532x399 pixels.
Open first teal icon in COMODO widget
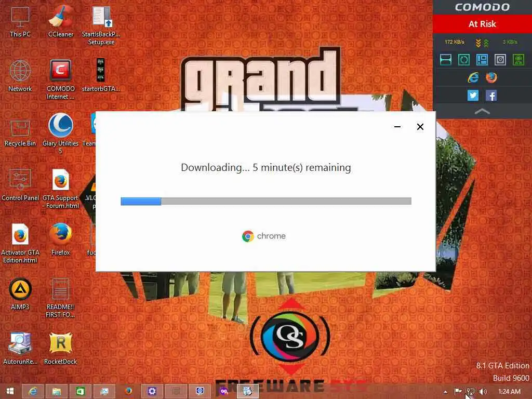click(445, 60)
